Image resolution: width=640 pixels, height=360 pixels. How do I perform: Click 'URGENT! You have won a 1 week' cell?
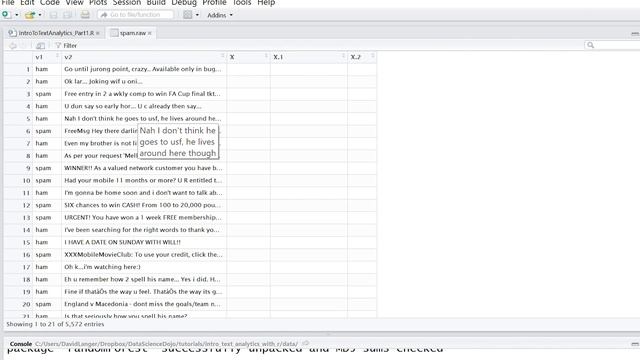coord(144,217)
